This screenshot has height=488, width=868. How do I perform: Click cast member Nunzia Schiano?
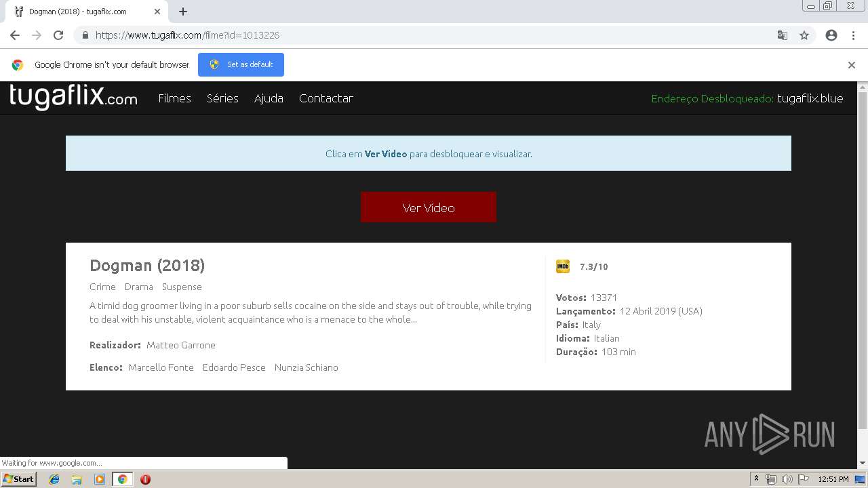(307, 367)
